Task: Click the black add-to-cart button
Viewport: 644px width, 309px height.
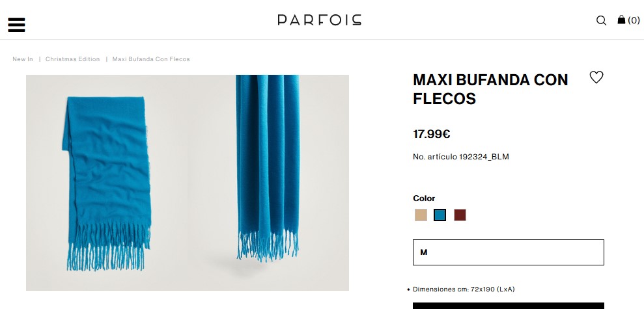Action: tap(509, 306)
